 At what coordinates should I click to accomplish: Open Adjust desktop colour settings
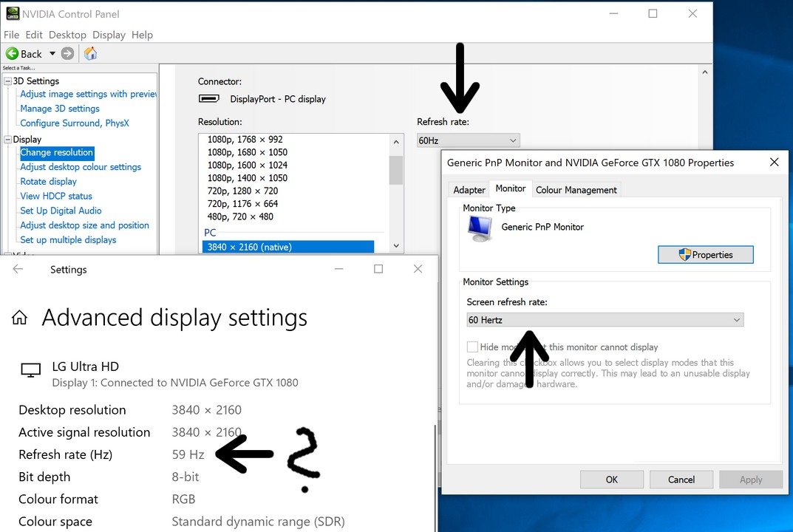click(81, 167)
